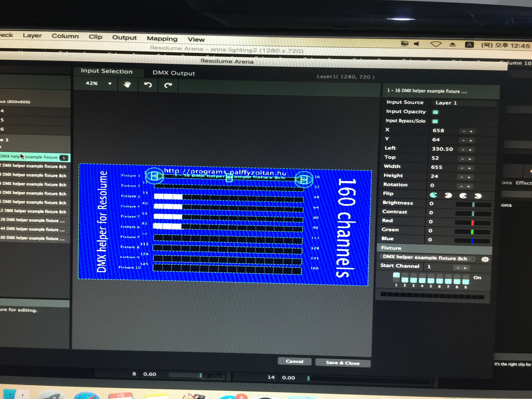Image resolution: width=532 pixels, height=399 pixels.
Task: Open the Mapping menu
Action: pos(162,39)
